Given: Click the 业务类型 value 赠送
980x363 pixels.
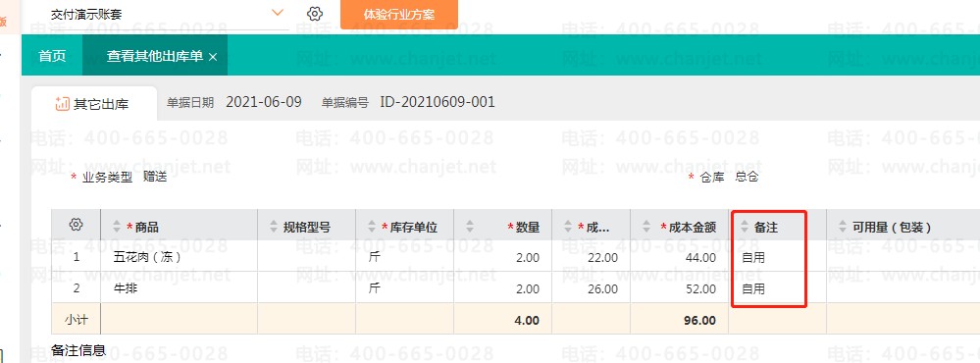Looking at the screenshot, I should click(x=155, y=177).
